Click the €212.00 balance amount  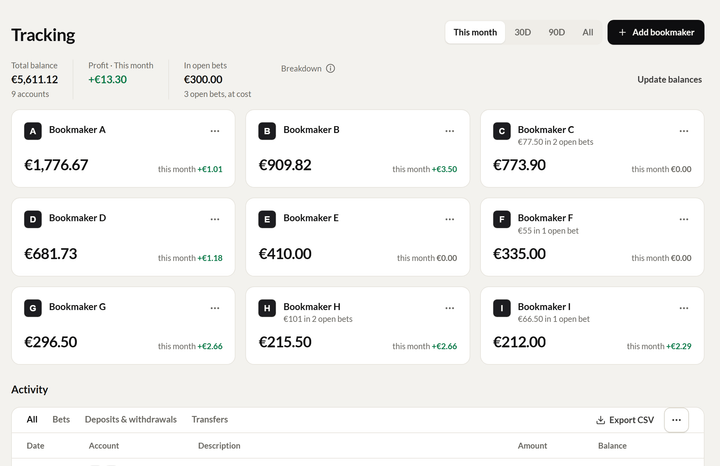[x=519, y=342]
